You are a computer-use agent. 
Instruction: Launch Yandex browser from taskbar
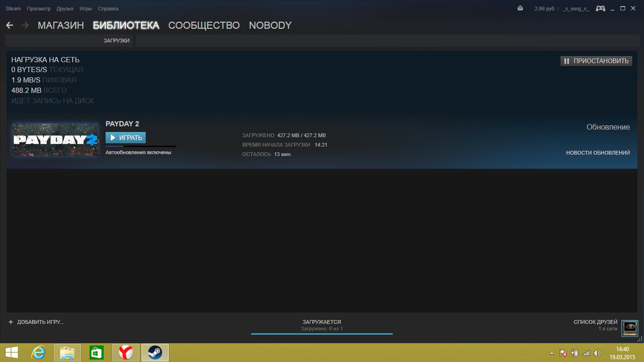126,352
